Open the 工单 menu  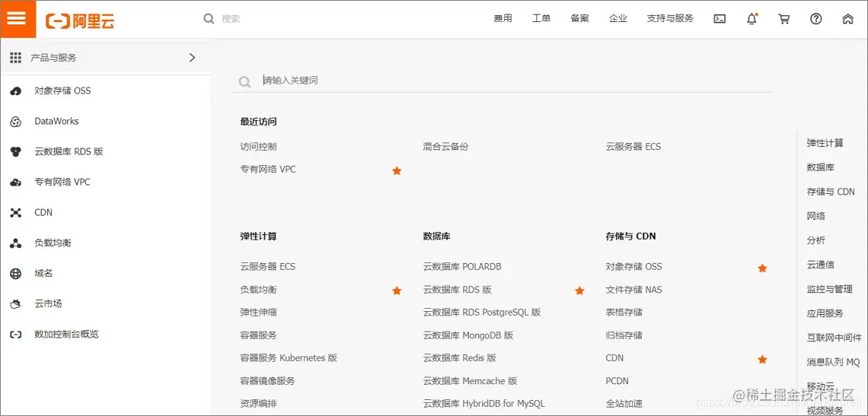pyautogui.click(x=541, y=19)
